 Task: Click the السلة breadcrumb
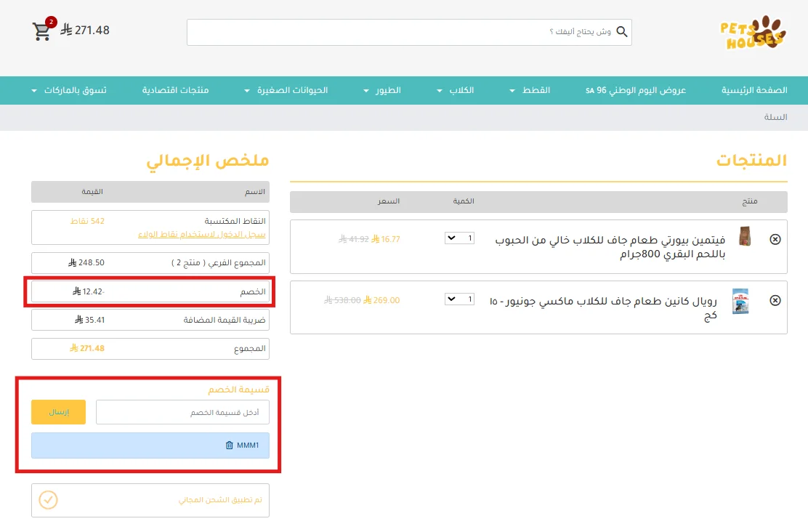pos(775,117)
